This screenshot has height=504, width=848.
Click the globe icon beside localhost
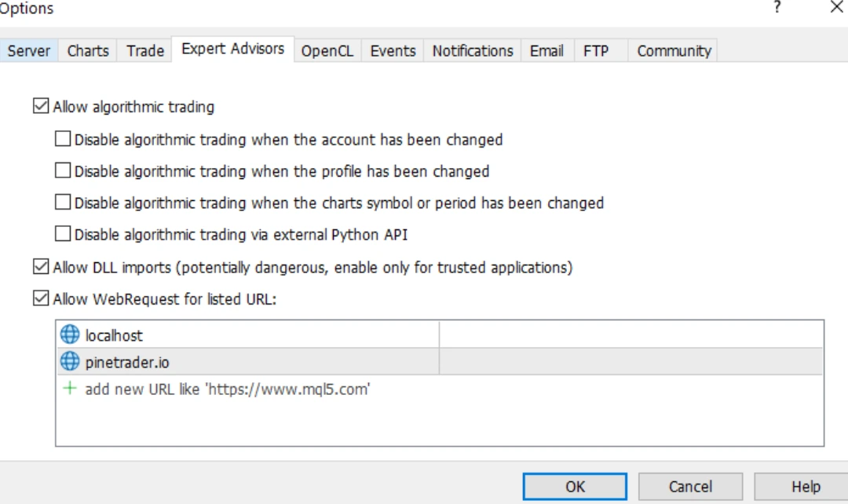point(70,335)
